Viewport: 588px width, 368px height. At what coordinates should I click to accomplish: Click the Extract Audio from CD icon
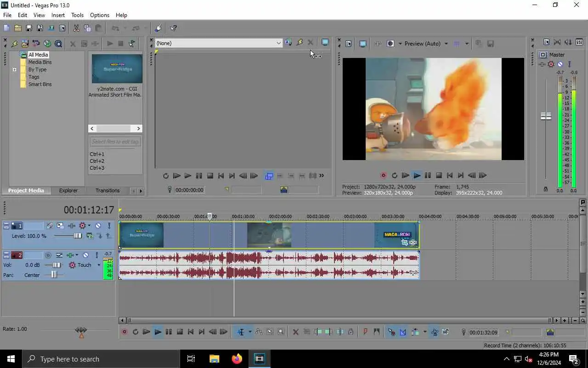tap(47, 44)
